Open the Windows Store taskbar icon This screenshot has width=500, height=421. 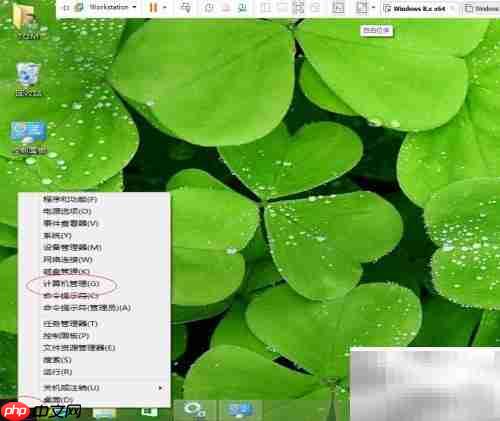point(149,411)
